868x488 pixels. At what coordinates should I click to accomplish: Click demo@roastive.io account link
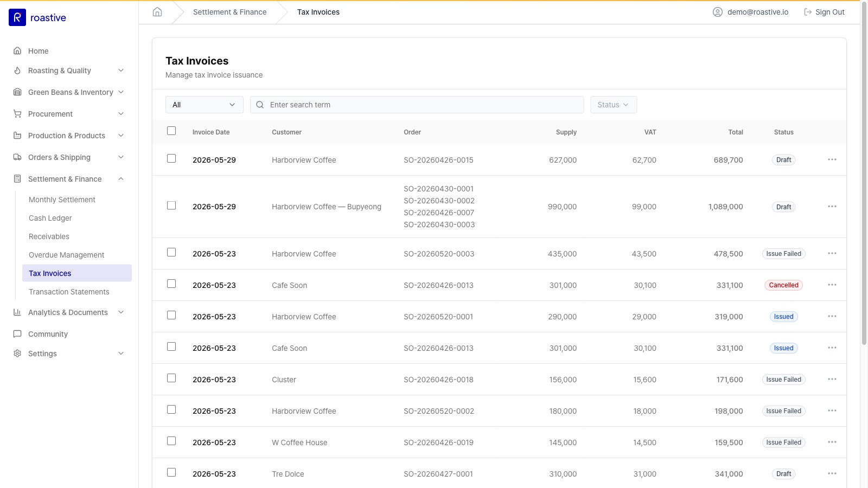pyautogui.click(x=750, y=12)
